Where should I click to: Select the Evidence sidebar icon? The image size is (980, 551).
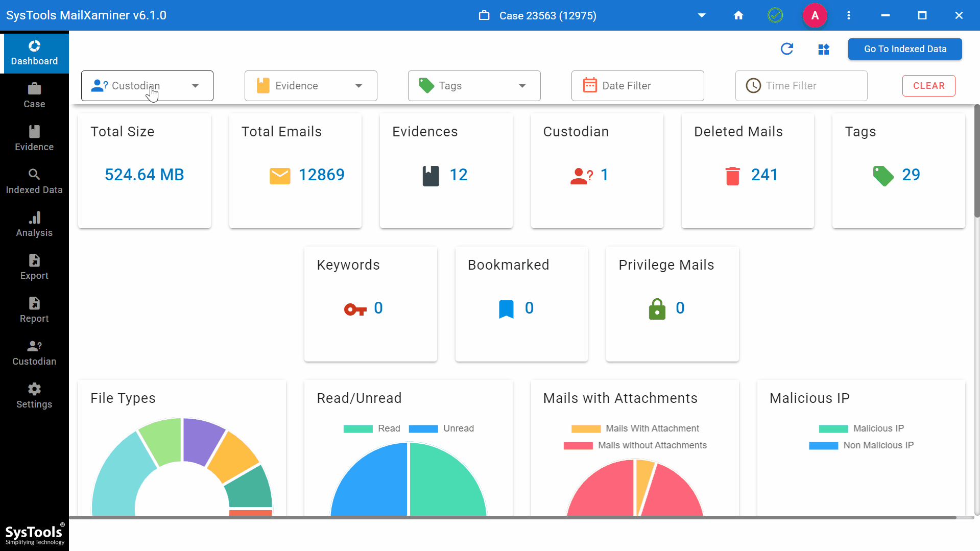(x=34, y=137)
